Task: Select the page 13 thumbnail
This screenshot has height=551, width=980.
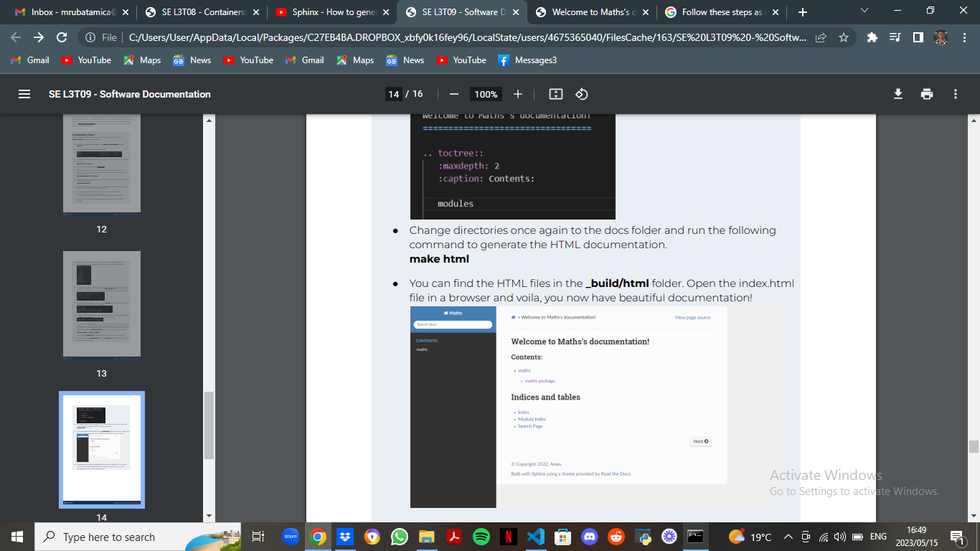Action: tap(102, 304)
